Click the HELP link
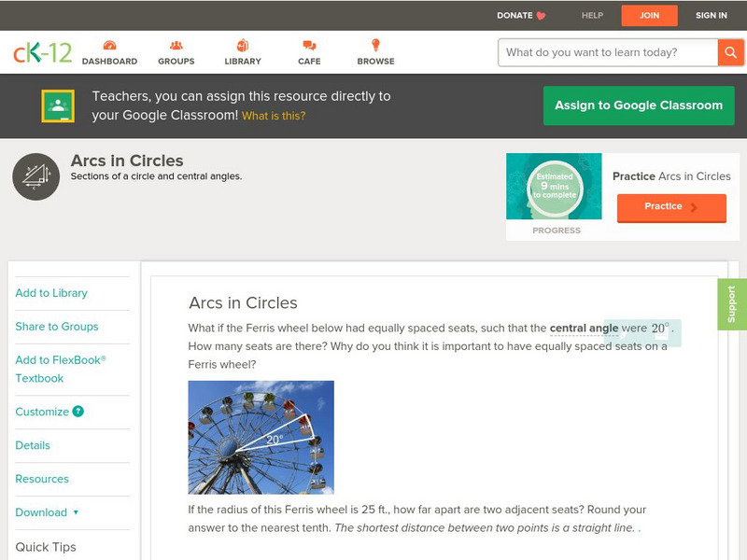This screenshot has height=560, width=747. [x=592, y=16]
